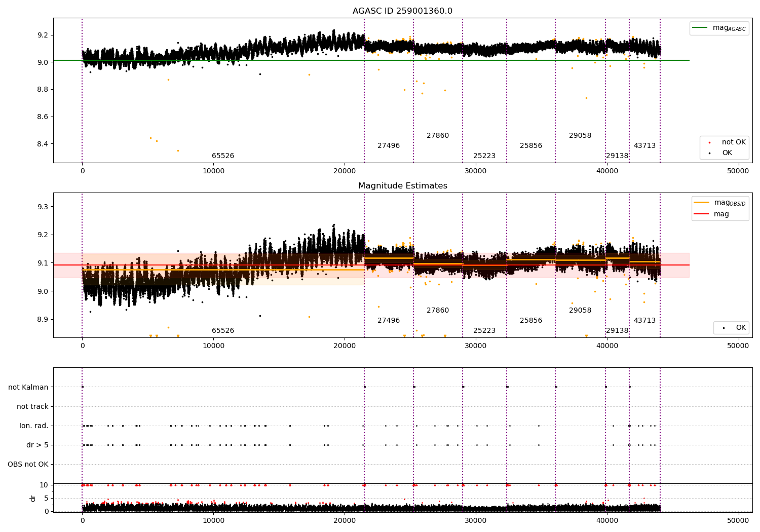Select OBSID label 25223 in the AGASC ID plot
Screen dimensions: 760x532
coord(484,156)
